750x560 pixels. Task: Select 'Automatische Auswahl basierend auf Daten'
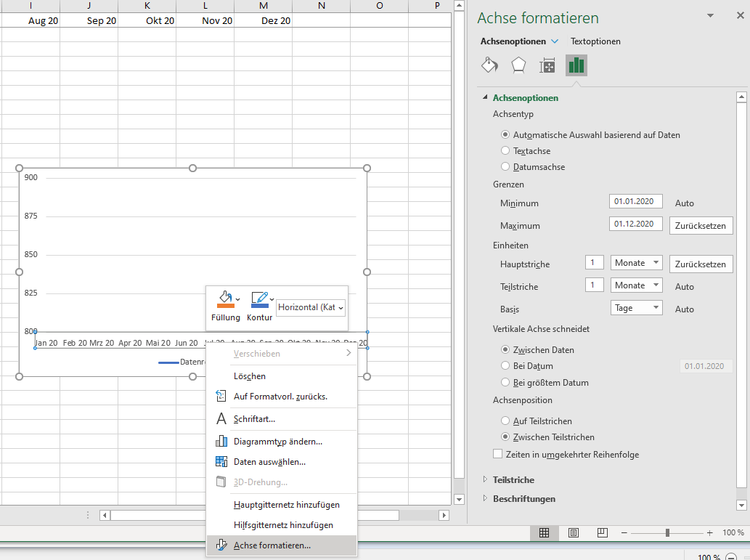[x=505, y=134]
